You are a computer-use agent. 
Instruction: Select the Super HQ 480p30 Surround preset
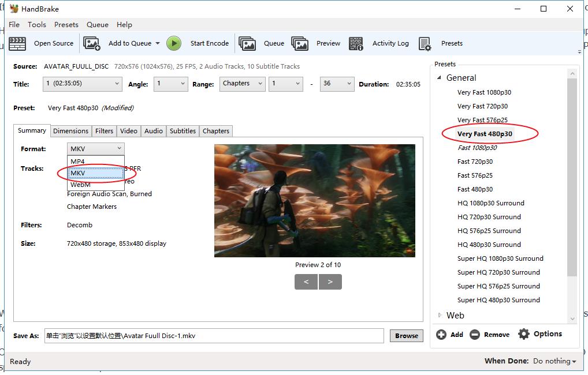click(x=498, y=301)
